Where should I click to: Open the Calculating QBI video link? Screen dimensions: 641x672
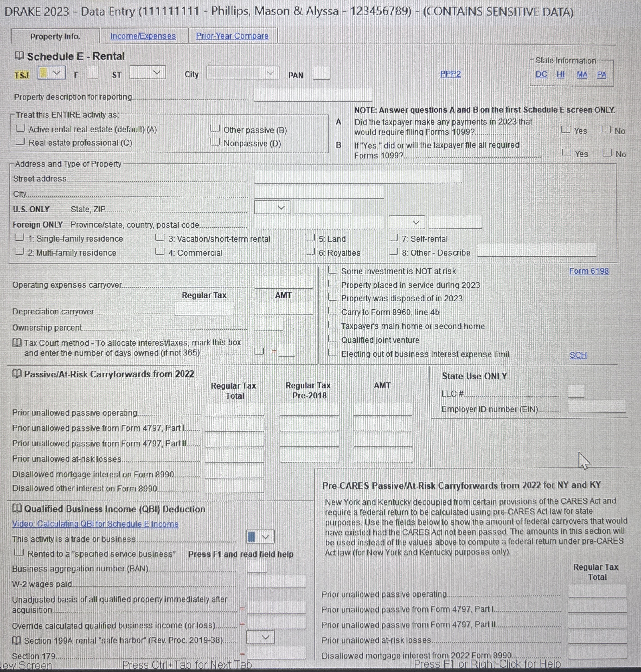coord(95,524)
